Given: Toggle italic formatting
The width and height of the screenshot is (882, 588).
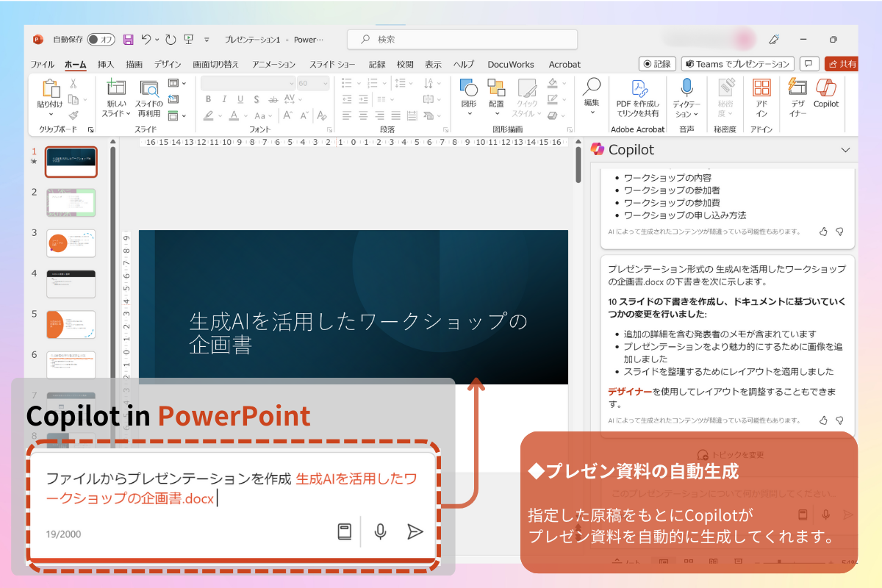Looking at the screenshot, I should (x=223, y=99).
